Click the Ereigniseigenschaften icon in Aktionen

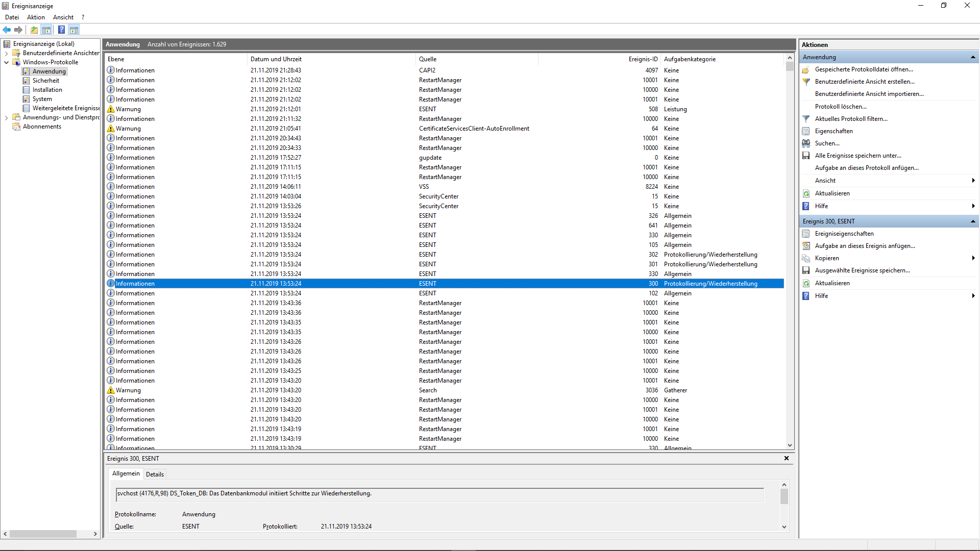coord(806,234)
